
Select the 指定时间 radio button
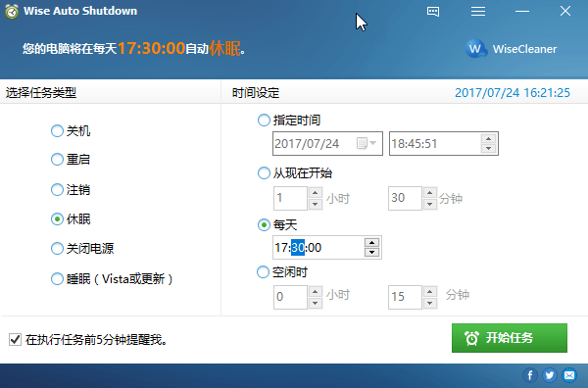264,121
